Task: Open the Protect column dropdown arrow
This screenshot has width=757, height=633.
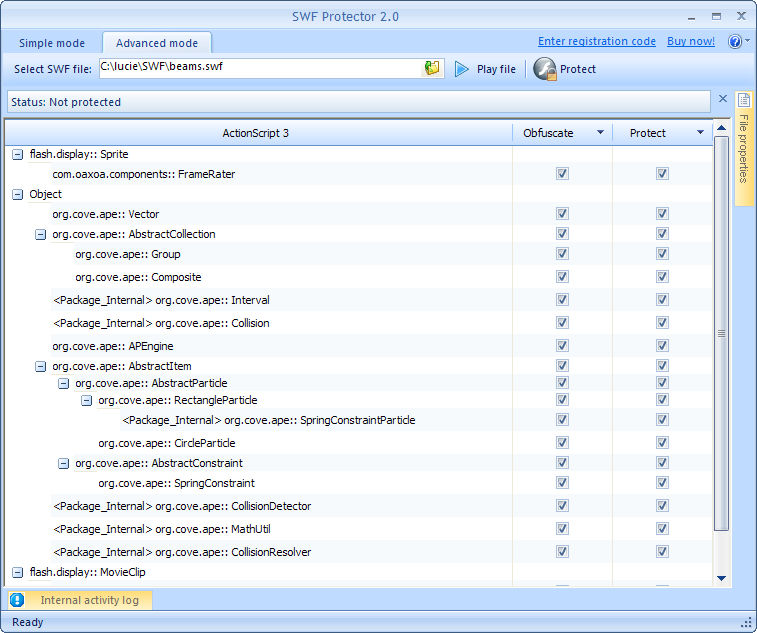Action: [x=700, y=132]
